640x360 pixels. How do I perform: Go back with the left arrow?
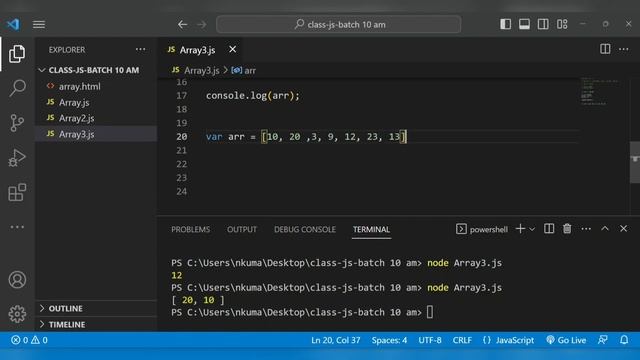click(182, 24)
